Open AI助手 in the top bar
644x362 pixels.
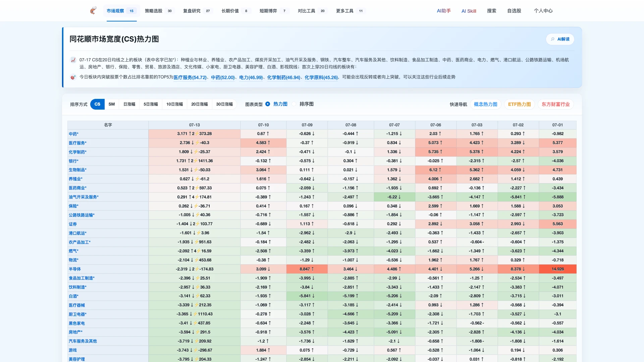point(444,11)
